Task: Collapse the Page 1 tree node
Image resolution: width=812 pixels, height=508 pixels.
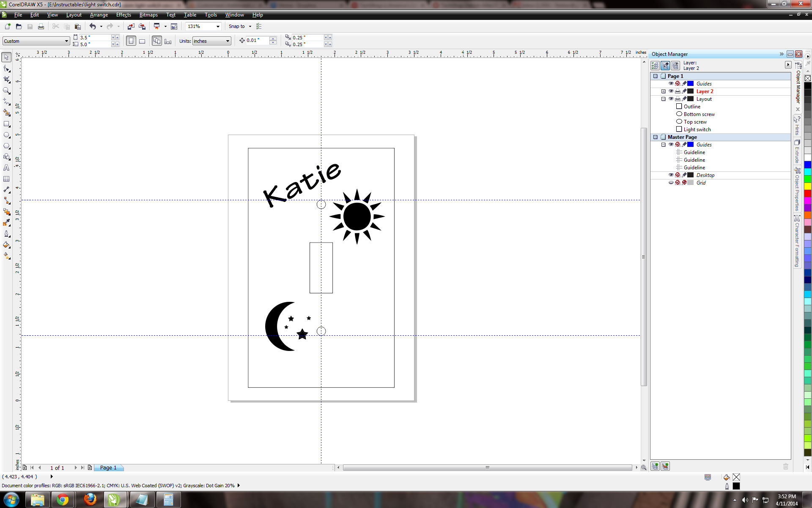Action: click(x=656, y=76)
